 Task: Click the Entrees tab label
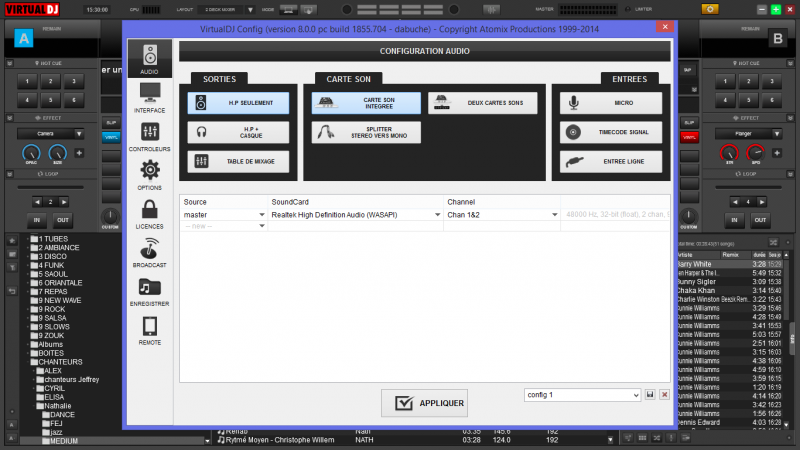click(x=630, y=79)
